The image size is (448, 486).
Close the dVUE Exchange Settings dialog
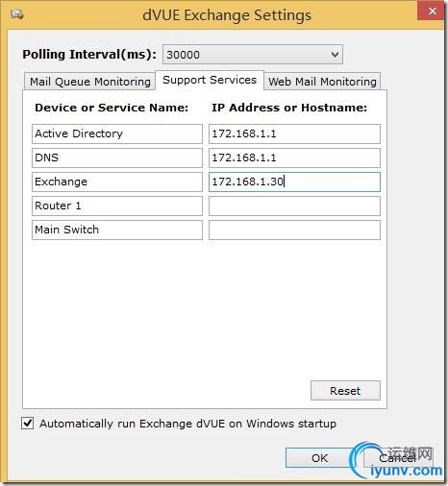pyautogui.click(x=432, y=11)
